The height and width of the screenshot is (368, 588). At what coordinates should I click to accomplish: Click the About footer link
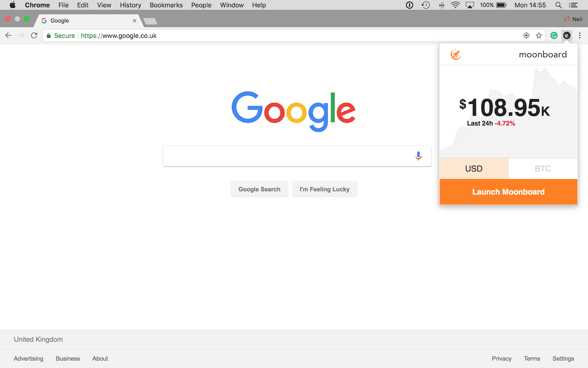pos(100,358)
